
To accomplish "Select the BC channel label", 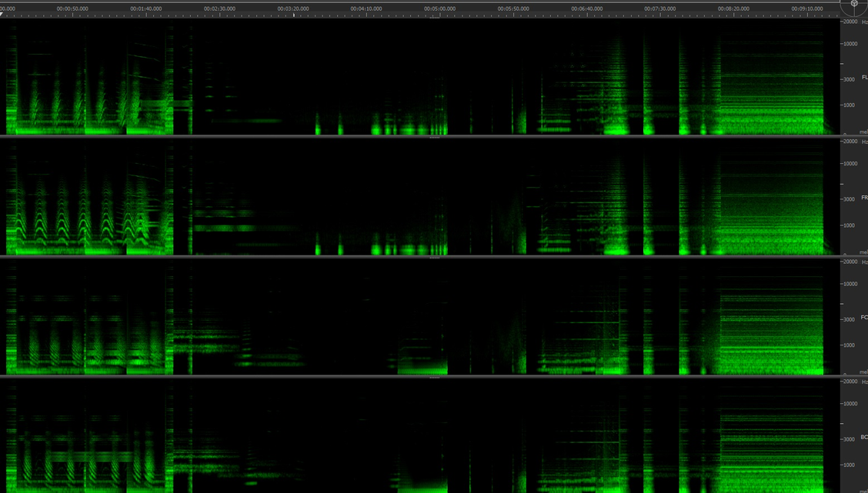I will pos(864,437).
